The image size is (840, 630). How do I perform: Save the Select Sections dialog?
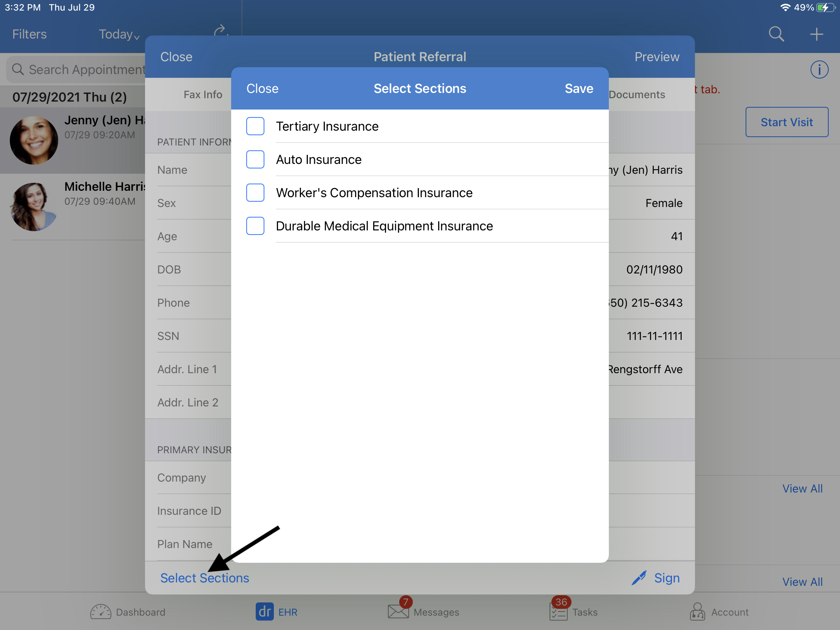click(579, 88)
